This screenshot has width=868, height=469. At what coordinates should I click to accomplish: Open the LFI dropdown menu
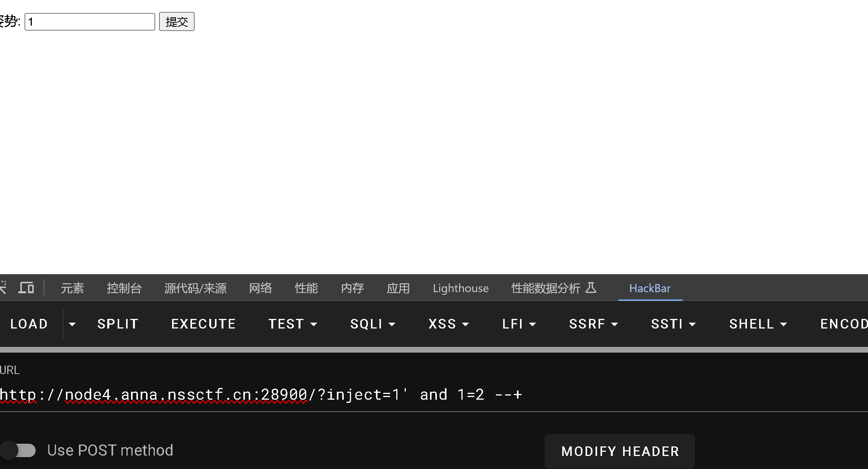point(519,324)
